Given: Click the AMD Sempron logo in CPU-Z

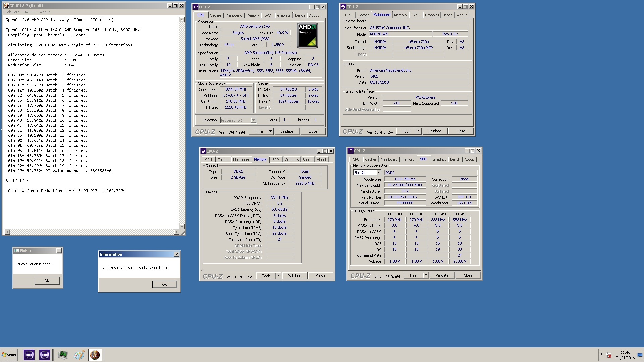Looking at the screenshot, I should (307, 35).
